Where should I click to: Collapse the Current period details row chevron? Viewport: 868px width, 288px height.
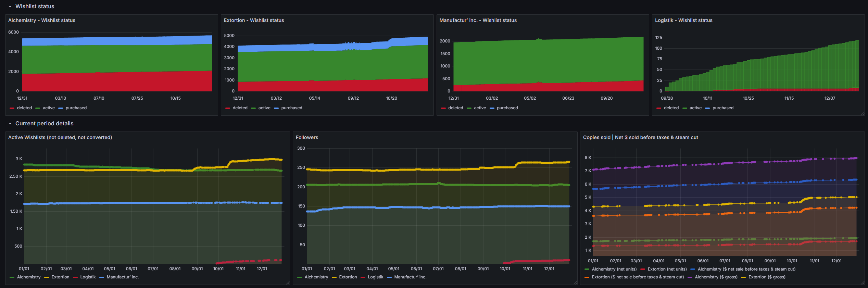(10, 124)
